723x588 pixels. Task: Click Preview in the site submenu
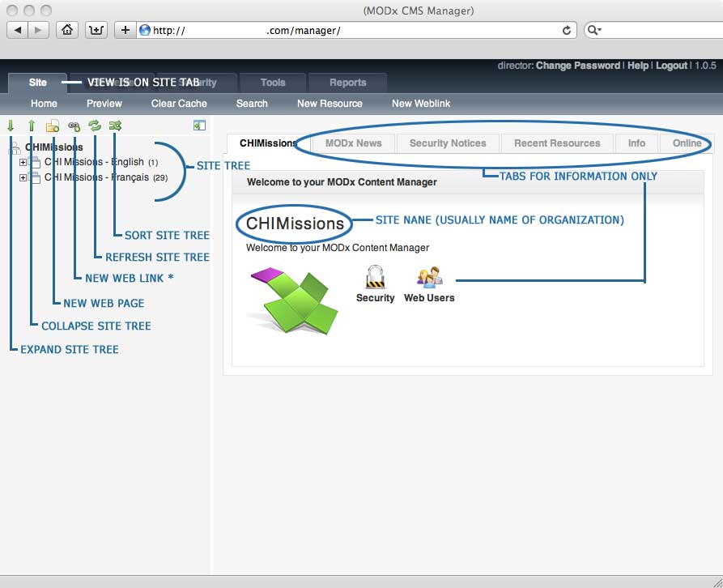point(104,104)
